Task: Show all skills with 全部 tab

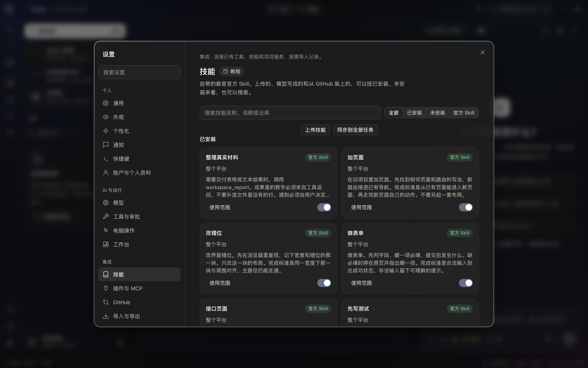Action: pos(394,113)
